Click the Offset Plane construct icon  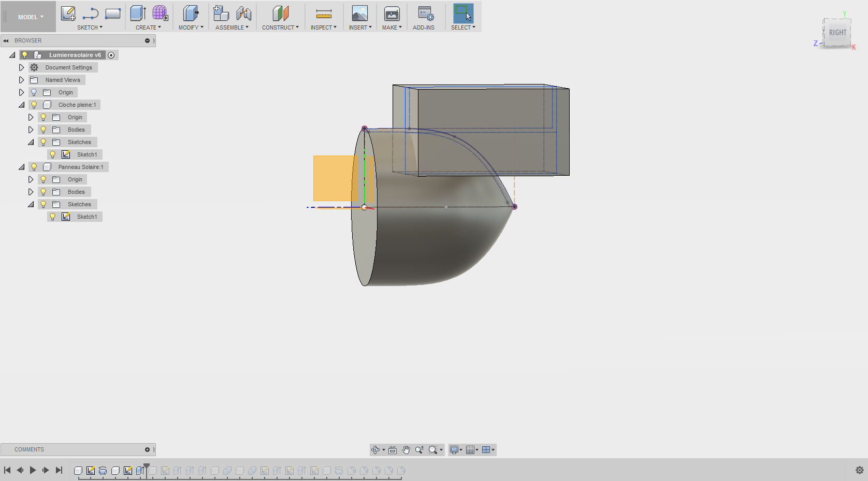pos(280,13)
